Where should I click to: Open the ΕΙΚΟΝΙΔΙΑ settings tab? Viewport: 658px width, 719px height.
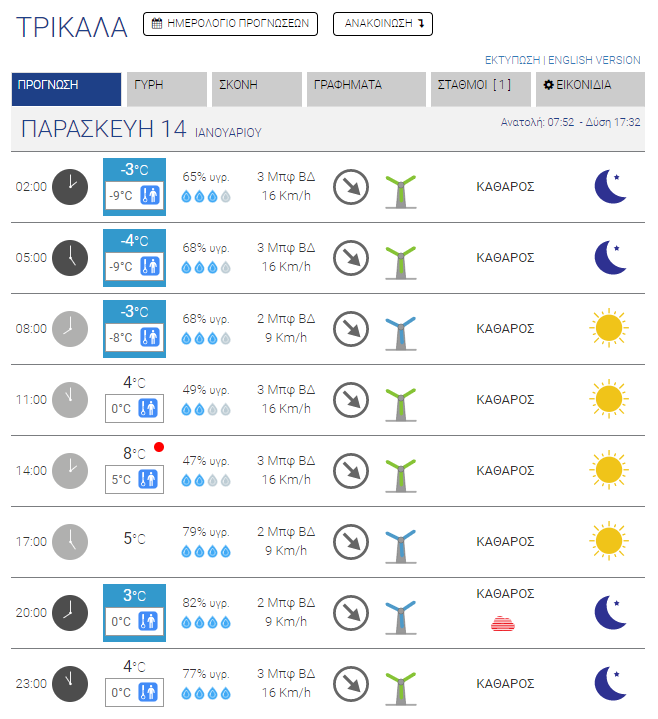[x=590, y=86]
